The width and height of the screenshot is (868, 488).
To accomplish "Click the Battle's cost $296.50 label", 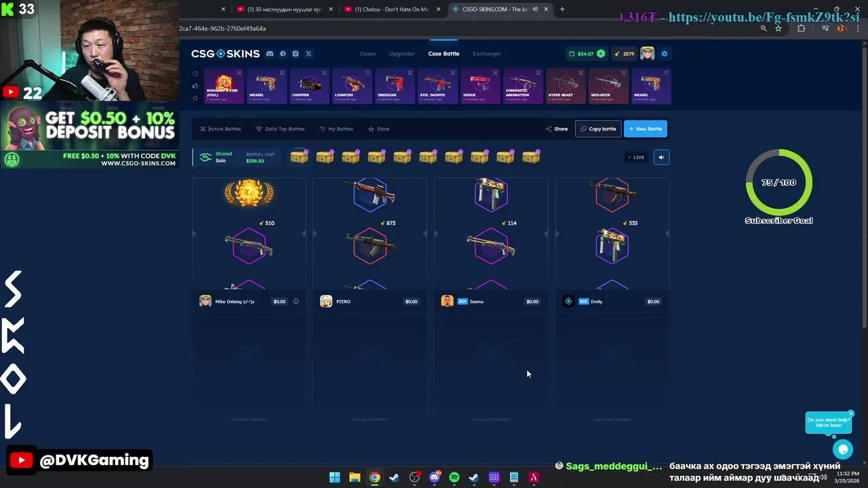I will pyautogui.click(x=260, y=157).
